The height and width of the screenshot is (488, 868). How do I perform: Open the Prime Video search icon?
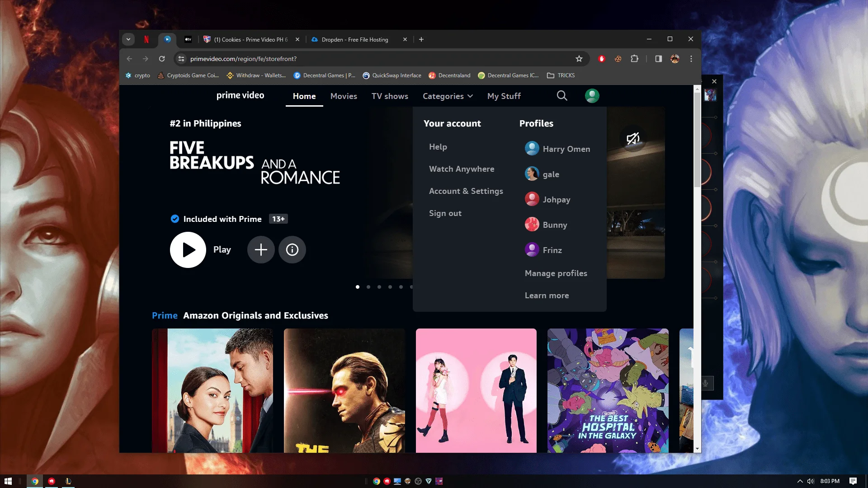tap(562, 95)
